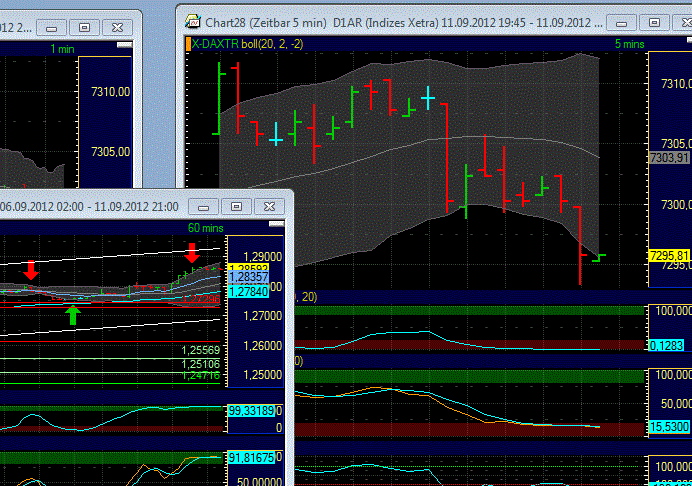Click 1,26000 on the 60 mins price axis

(262, 346)
